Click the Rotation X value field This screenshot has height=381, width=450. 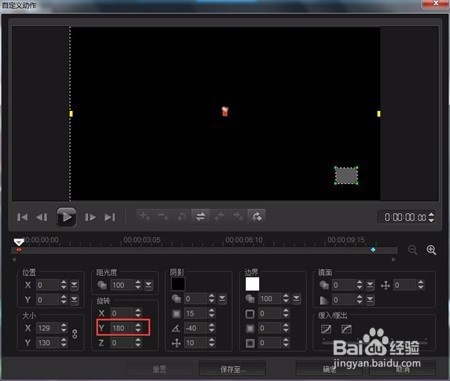[122, 313]
